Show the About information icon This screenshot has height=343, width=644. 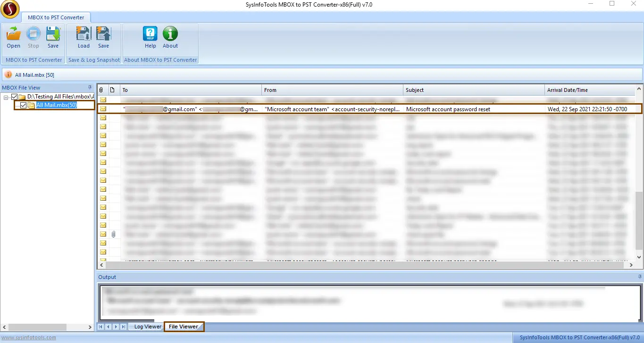tap(170, 37)
